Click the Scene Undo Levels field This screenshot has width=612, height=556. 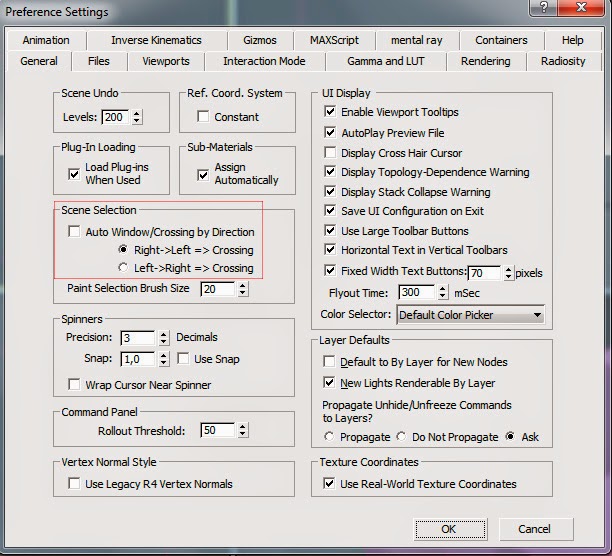(x=116, y=117)
